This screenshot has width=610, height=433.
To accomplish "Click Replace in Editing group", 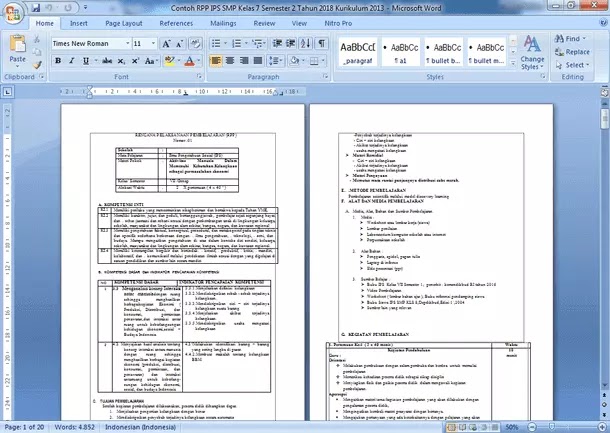I will [572, 52].
